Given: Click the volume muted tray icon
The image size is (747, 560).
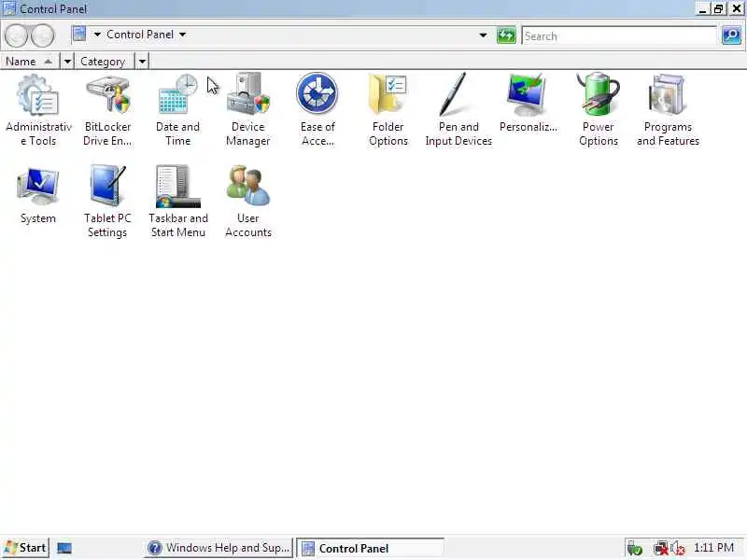Looking at the screenshot, I should [x=678, y=548].
